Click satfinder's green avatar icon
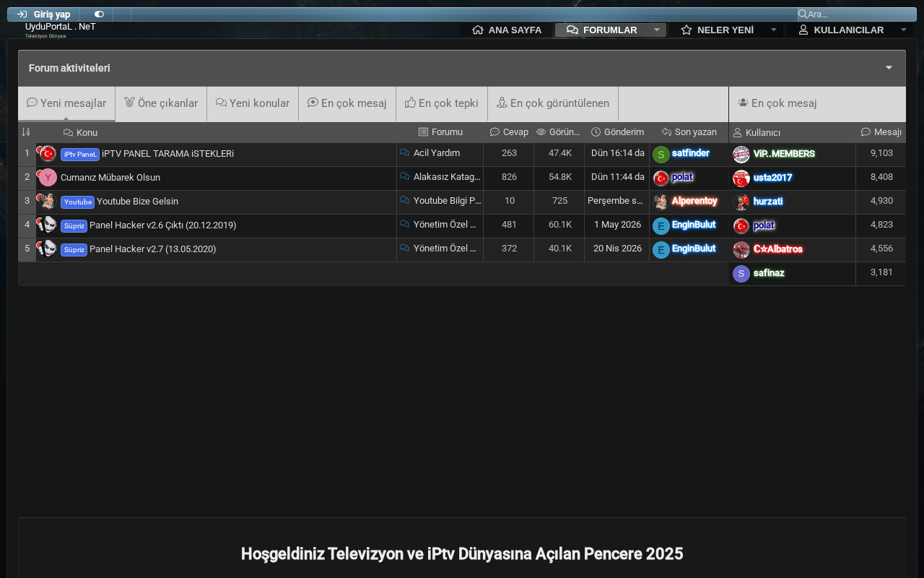Viewport: 924px width, 578px height. (x=661, y=155)
